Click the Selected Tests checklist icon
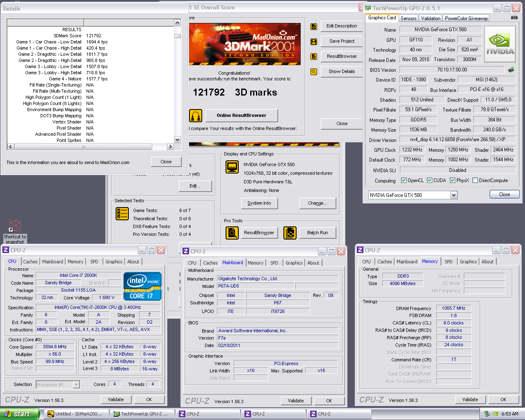Image resolution: width=525 pixels, height=420 pixels. pyautogui.click(x=122, y=214)
